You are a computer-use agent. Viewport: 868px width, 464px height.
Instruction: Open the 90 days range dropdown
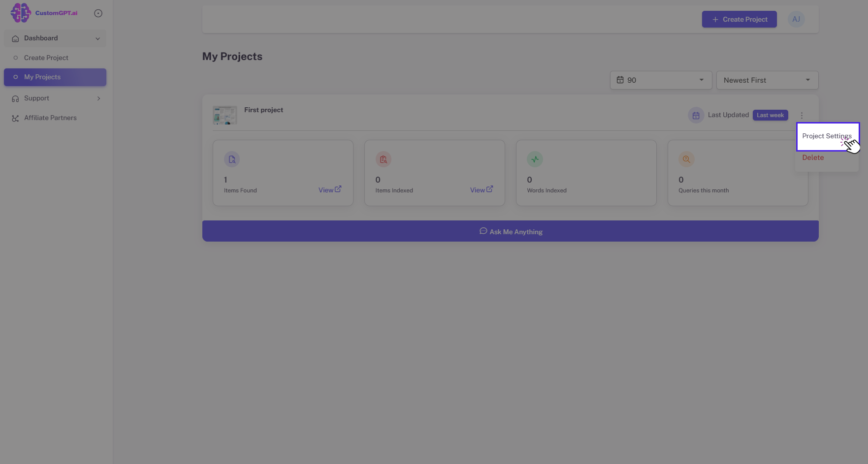pos(661,80)
